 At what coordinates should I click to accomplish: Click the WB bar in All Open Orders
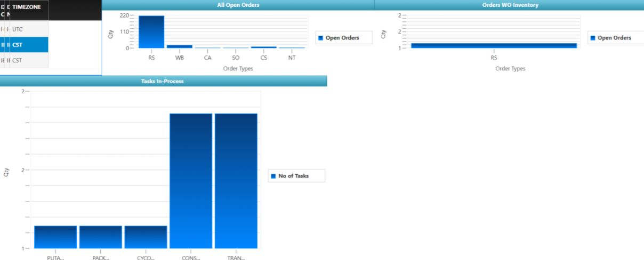180,46
